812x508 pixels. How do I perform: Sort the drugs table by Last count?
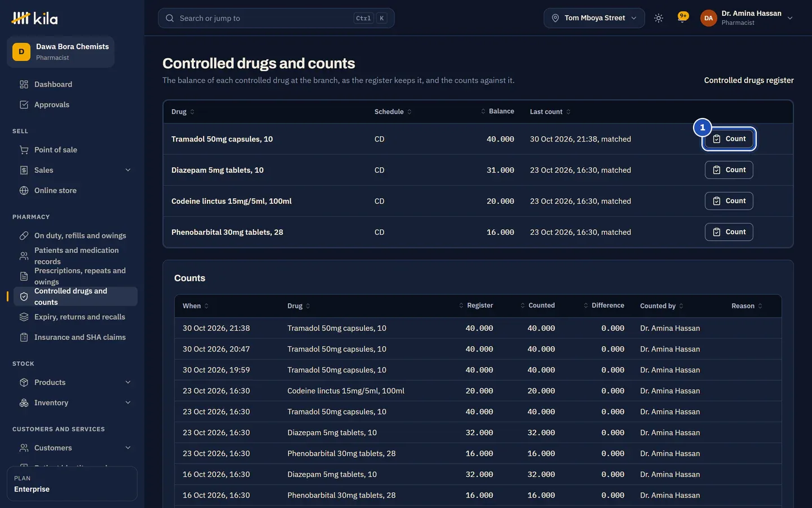coord(550,112)
